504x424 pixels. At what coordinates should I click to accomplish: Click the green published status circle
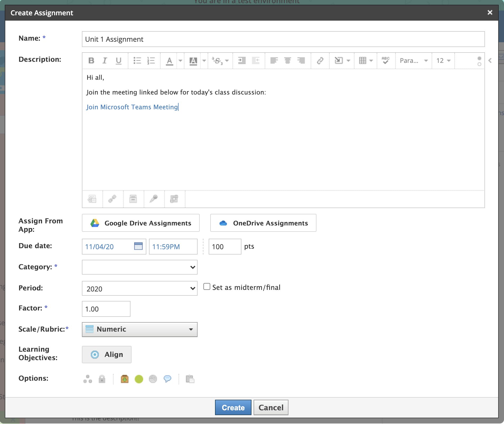tap(139, 379)
